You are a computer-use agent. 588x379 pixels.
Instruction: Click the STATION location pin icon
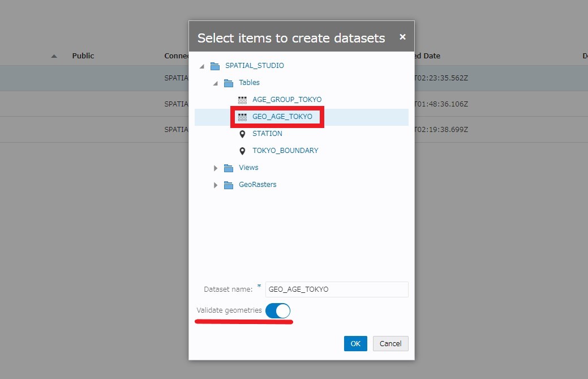[x=242, y=134]
